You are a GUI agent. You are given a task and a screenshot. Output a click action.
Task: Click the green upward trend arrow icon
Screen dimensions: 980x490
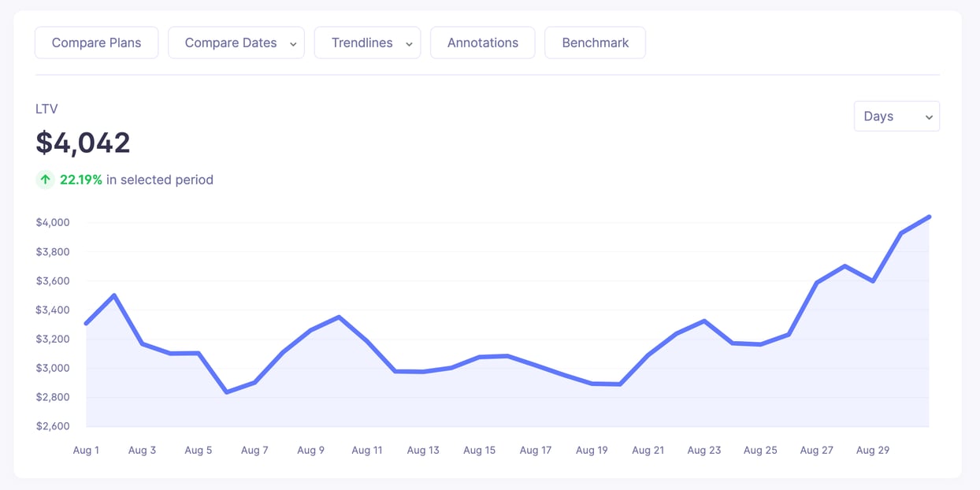point(45,180)
